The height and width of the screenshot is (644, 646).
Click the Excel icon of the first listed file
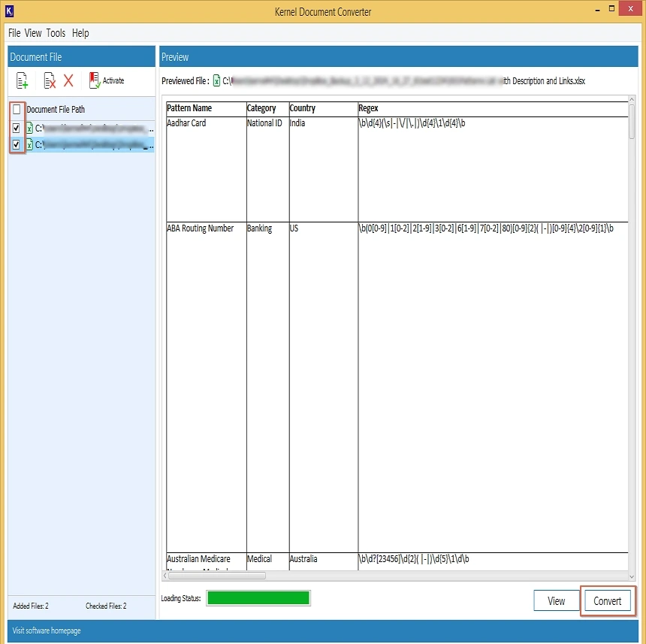29,128
